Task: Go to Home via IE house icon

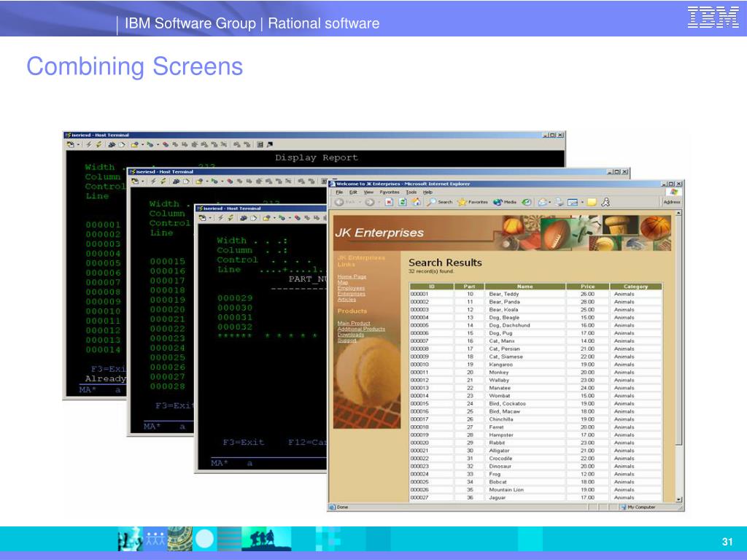Action: click(x=417, y=203)
